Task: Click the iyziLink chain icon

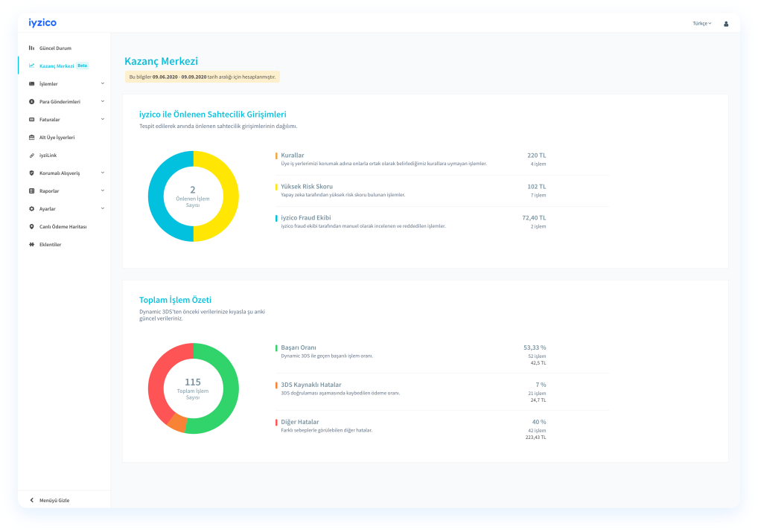Action: coord(31,155)
